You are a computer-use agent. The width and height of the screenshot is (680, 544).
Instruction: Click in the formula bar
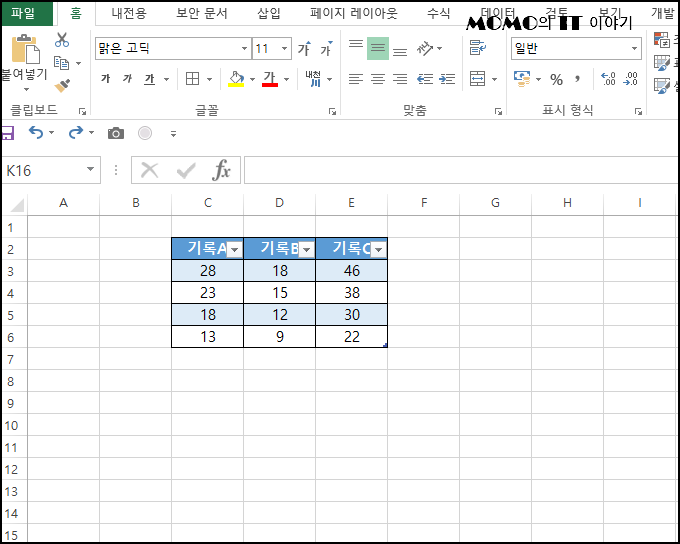[x=461, y=170]
